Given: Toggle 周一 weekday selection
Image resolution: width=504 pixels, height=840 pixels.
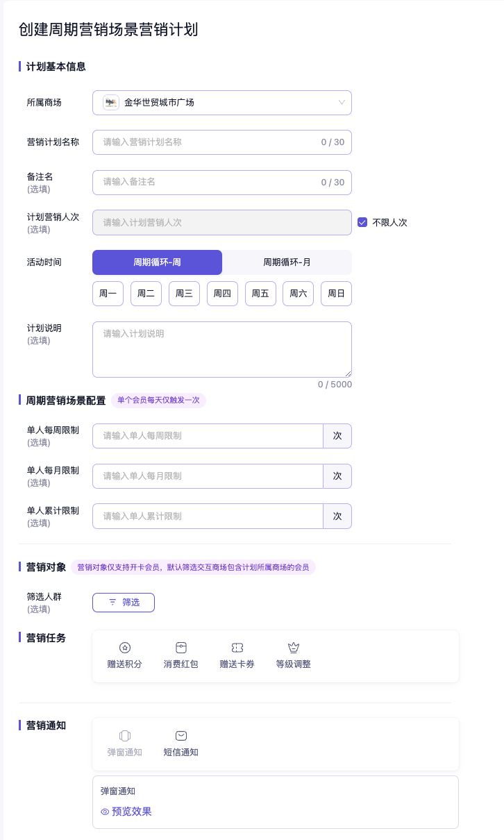Looking at the screenshot, I should pyautogui.click(x=108, y=294).
